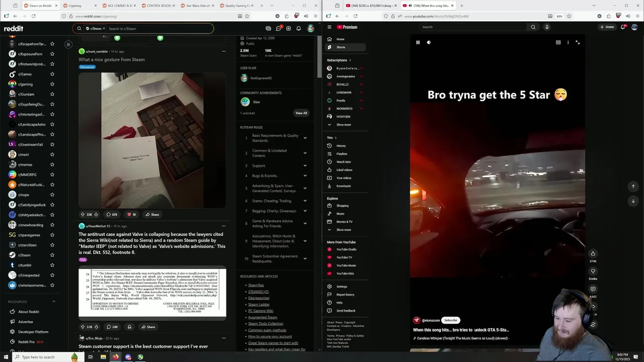644x362 pixels.
Task: Mute the Shorts video volume
Action: 429,42
